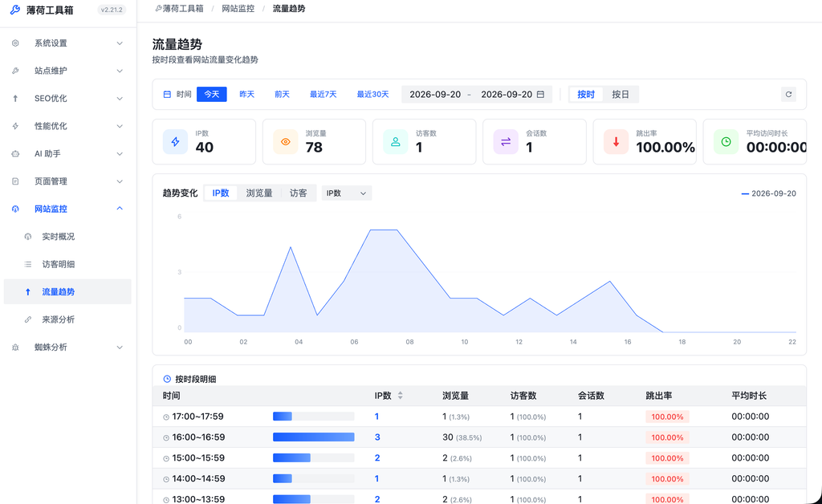Click the 网站监控 dashboard icon in sidebar

coord(15,209)
